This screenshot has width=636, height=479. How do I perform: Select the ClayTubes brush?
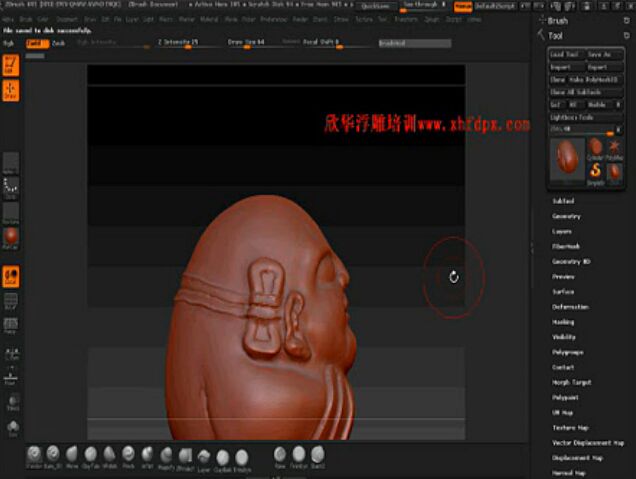90,457
